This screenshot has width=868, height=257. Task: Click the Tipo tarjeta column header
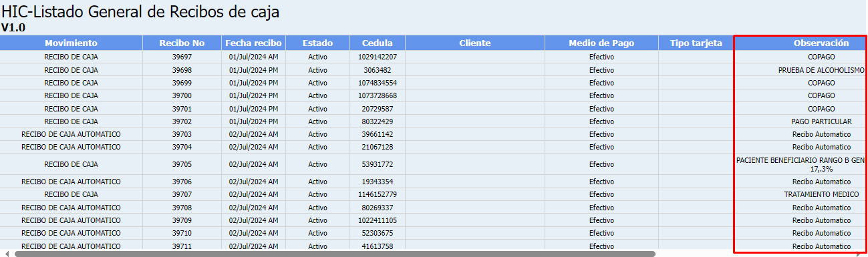696,43
